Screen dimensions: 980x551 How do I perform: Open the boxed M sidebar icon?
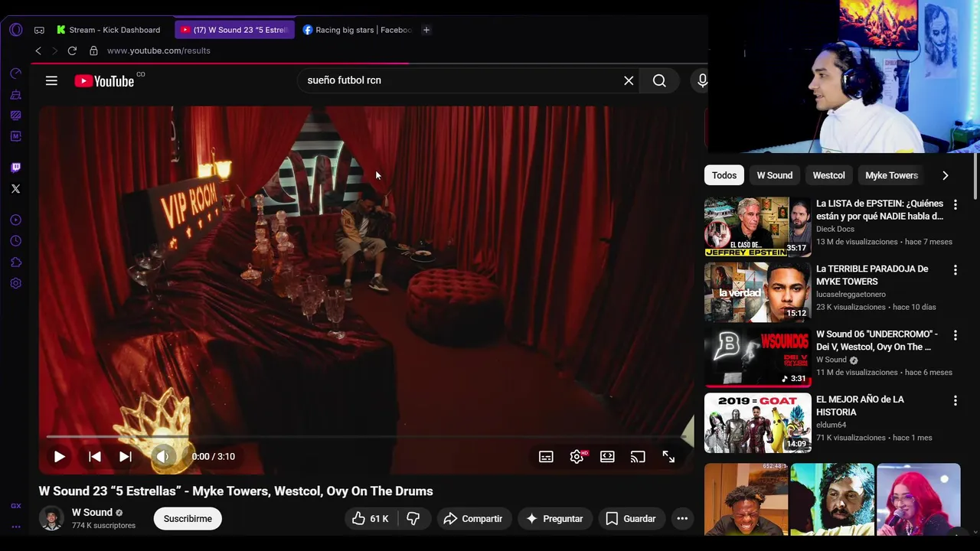(16, 136)
